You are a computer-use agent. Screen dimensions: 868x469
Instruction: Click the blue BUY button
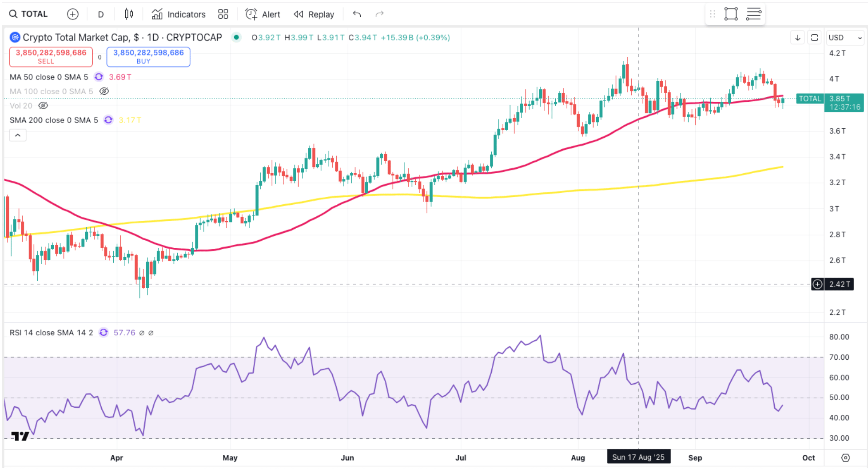(148, 56)
